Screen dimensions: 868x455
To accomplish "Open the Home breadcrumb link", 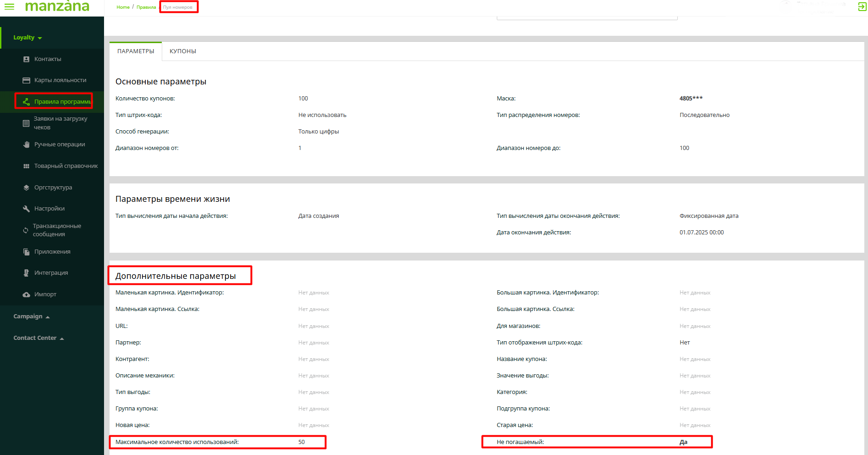I will click(123, 7).
